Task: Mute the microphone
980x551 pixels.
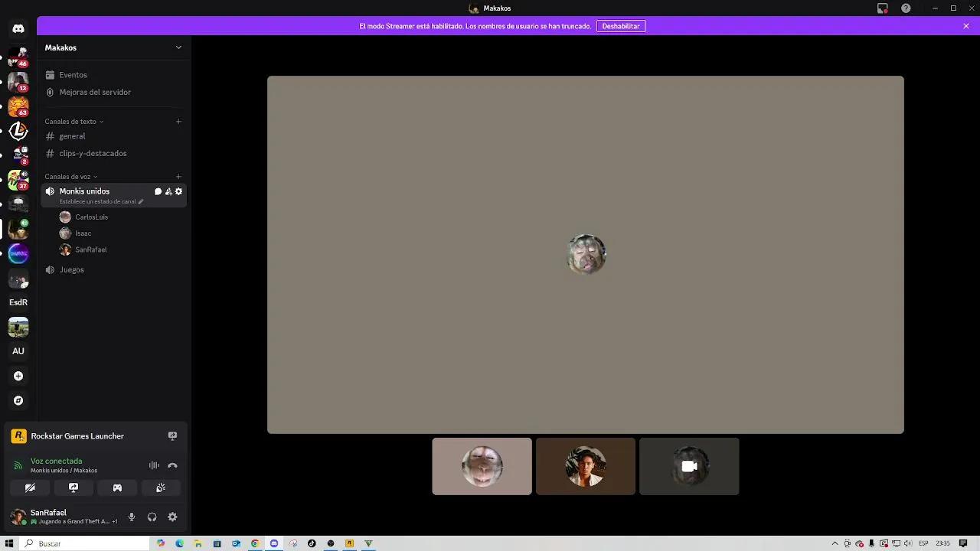Action: coord(132,517)
